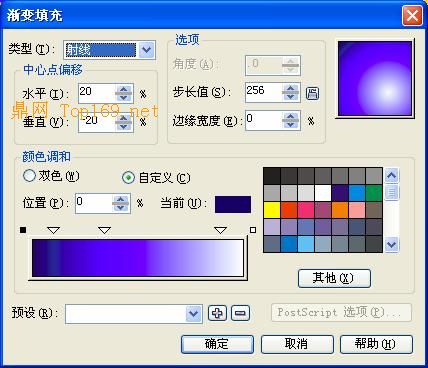Open the 类型 type dropdown
Viewport: 428px width, 368px height.
tap(147, 50)
